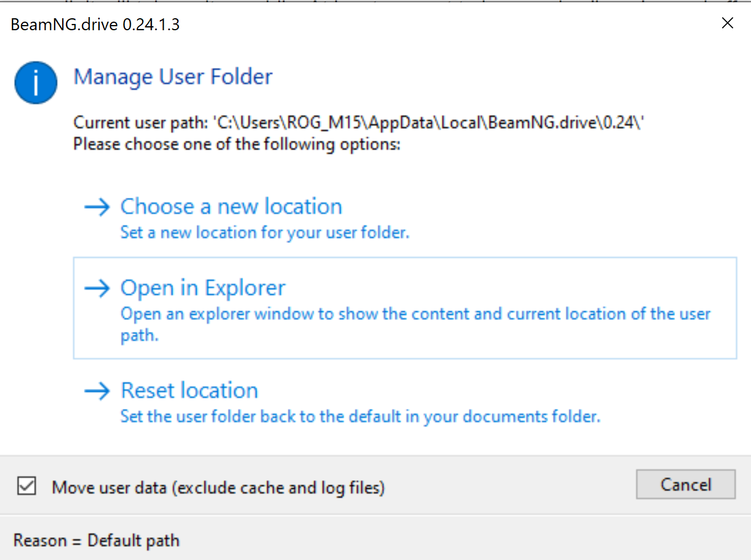Click the 'Please choose one of the following options' text
Viewport: 751px width, 560px height.
237,144
